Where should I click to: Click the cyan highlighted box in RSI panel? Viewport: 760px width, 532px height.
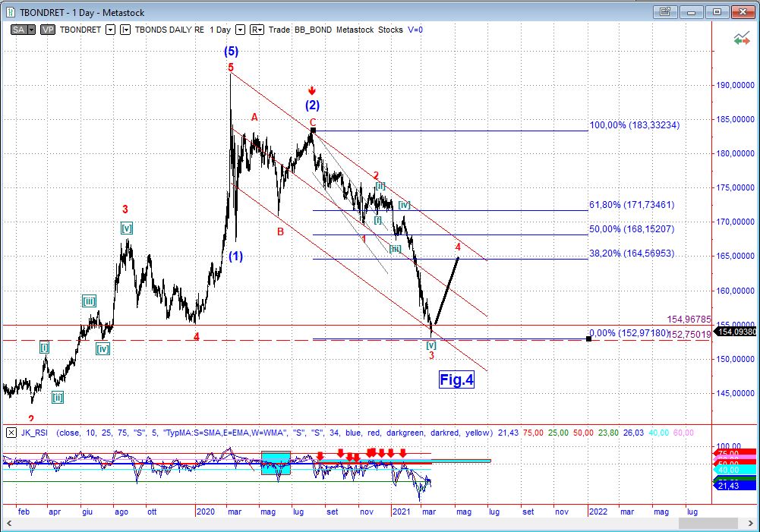pos(276,462)
